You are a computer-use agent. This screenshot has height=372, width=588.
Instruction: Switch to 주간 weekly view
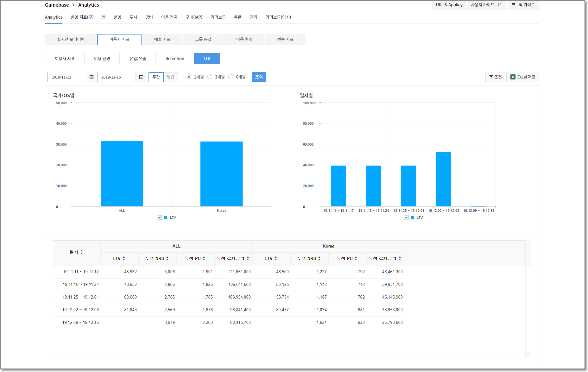156,77
